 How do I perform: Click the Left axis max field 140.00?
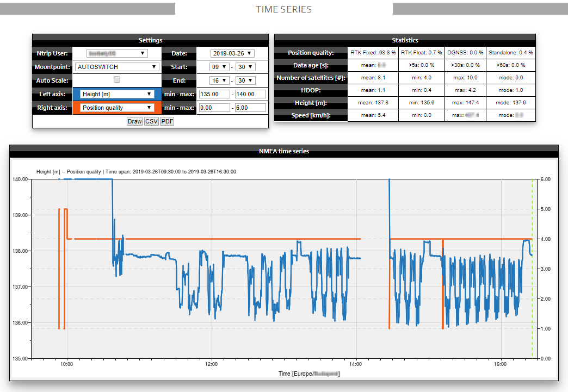point(251,94)
